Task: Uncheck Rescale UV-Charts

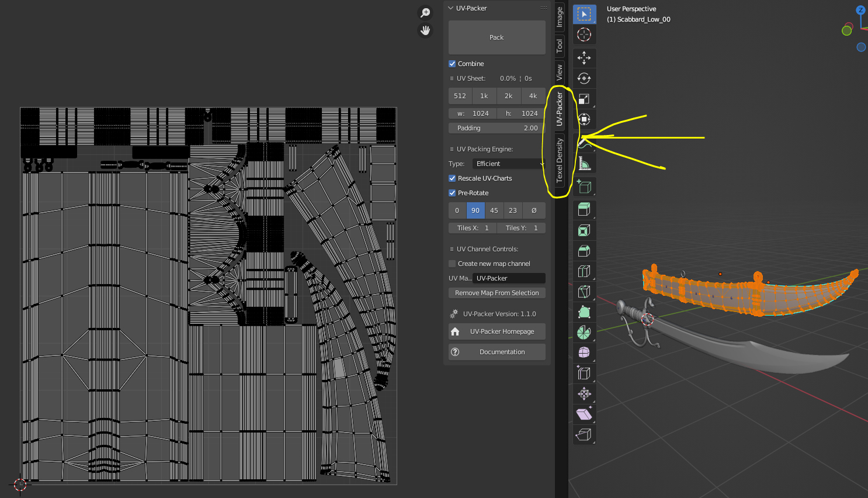Action: click(x=452, y=178)
